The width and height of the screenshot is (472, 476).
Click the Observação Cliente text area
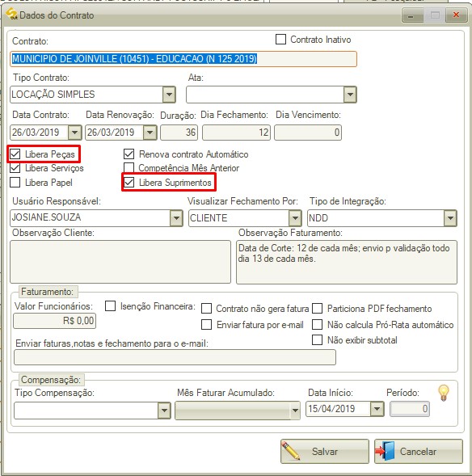tap(120, 262)
